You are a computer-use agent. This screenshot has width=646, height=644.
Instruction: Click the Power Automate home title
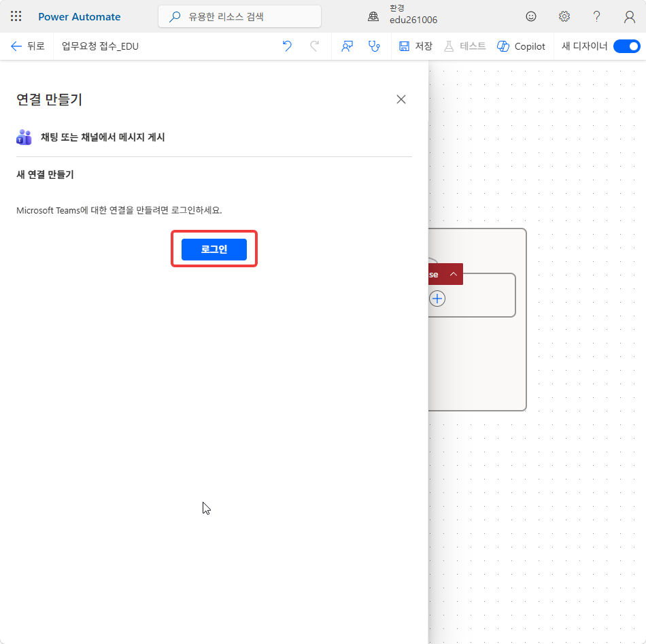click(x=80, y=16)
